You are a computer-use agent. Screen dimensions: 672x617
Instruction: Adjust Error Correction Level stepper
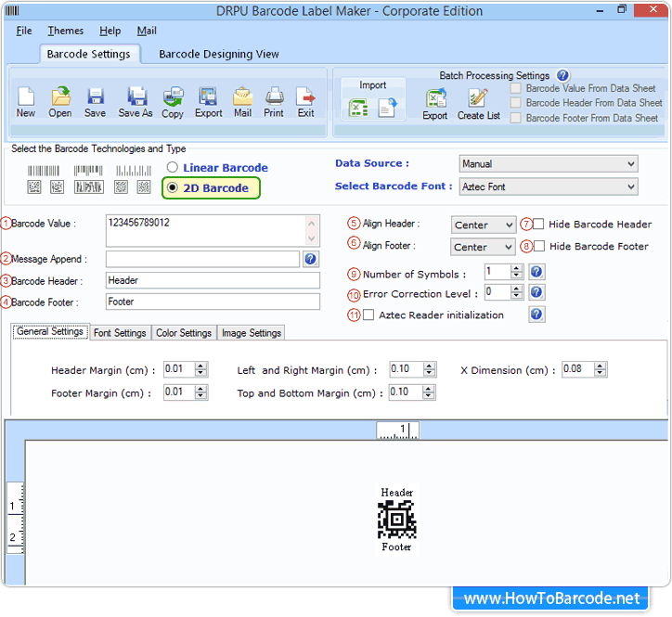(x=516, y=292)
